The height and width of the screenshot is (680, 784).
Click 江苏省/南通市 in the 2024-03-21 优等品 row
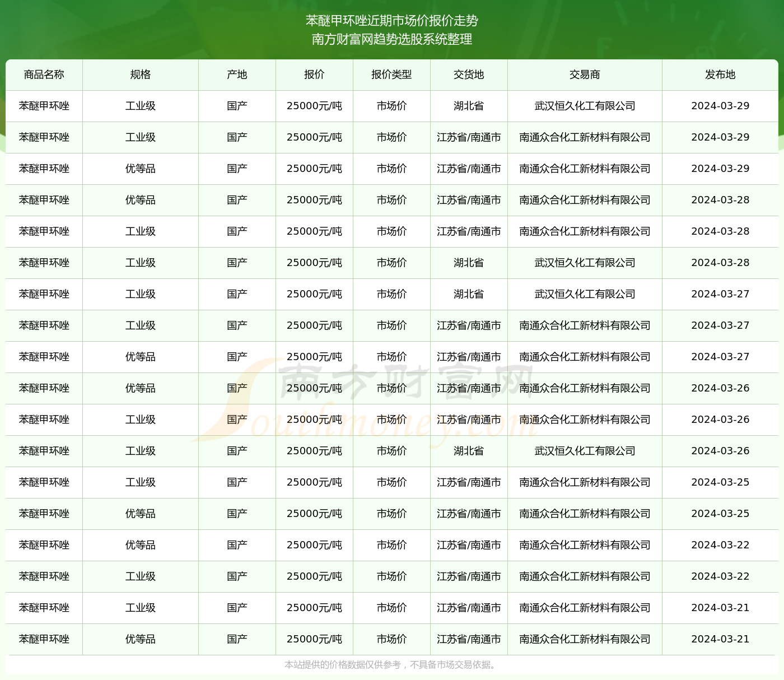469,639
